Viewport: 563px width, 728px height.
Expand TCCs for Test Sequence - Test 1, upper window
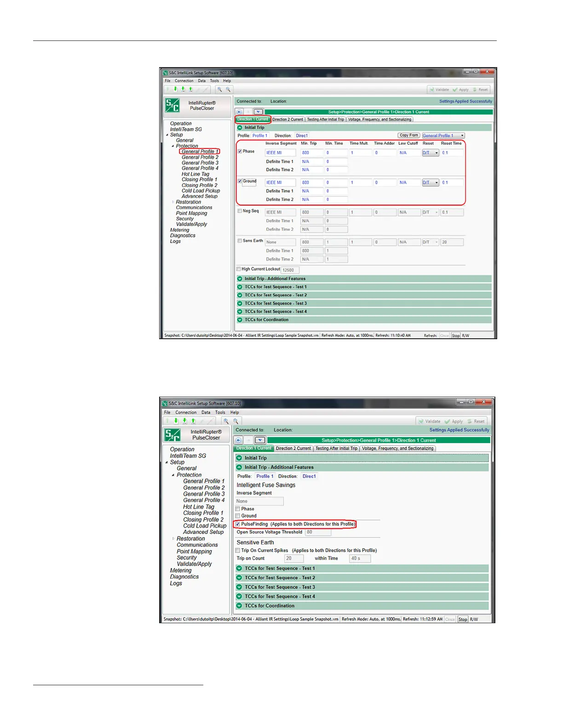tap(240, 287)
